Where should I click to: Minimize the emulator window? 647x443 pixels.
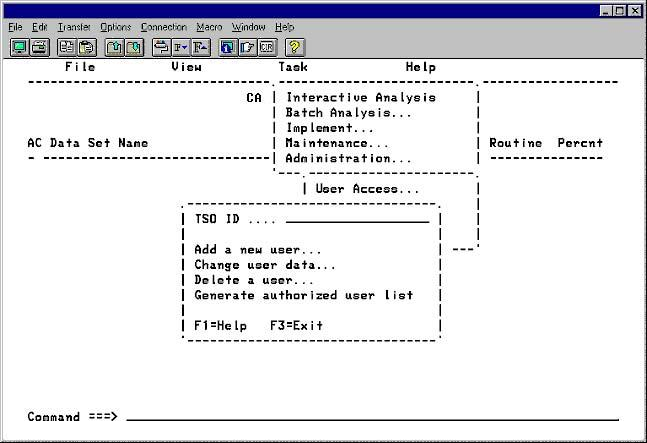click(605, 11)
